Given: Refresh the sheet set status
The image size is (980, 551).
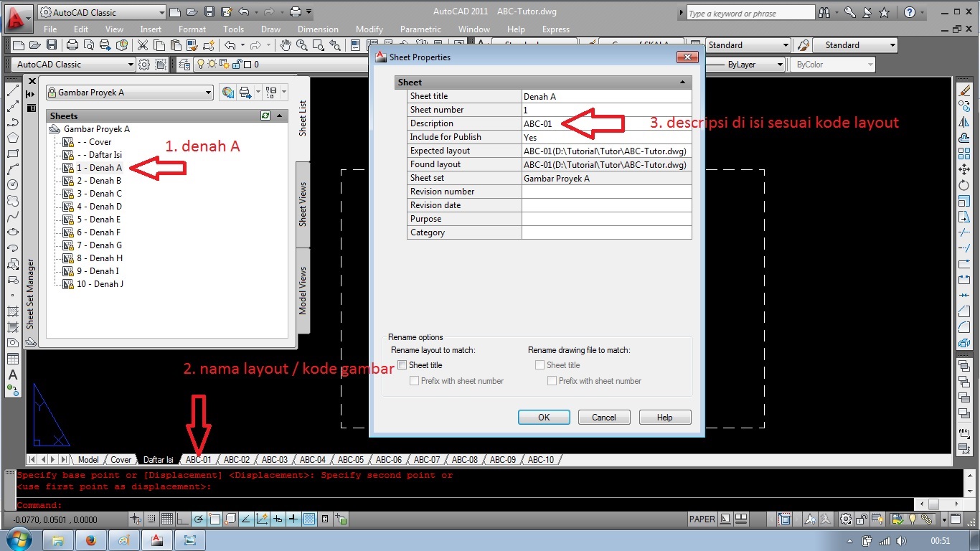Looking at the screenshot, I should [x=265, y=116].
